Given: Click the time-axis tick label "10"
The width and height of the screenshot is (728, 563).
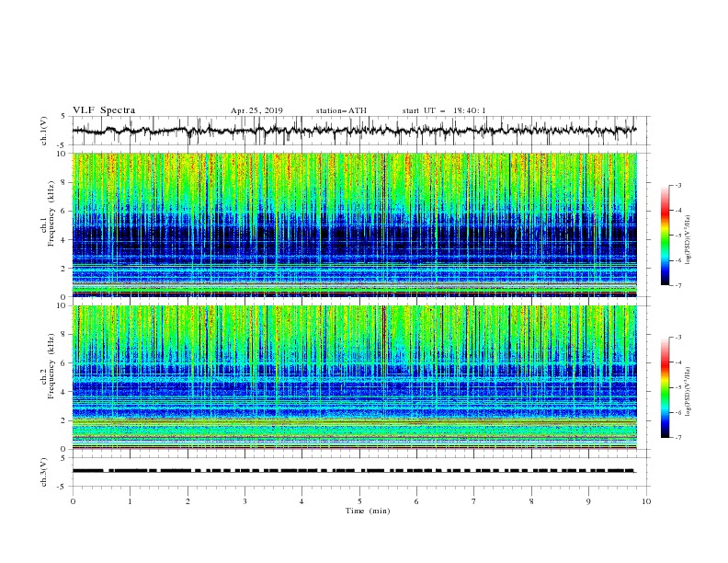Looking at the screenshot, I should coord(646,501).
